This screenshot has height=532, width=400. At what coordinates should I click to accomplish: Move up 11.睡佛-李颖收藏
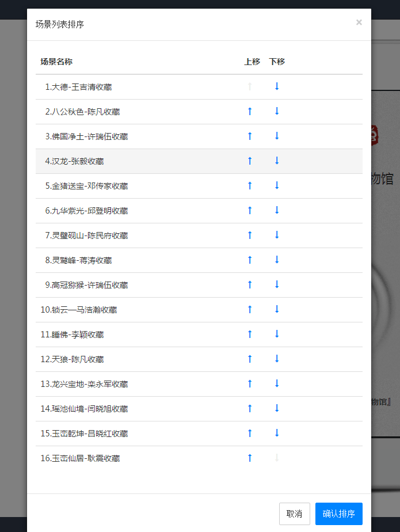click(x=250, y=334)
